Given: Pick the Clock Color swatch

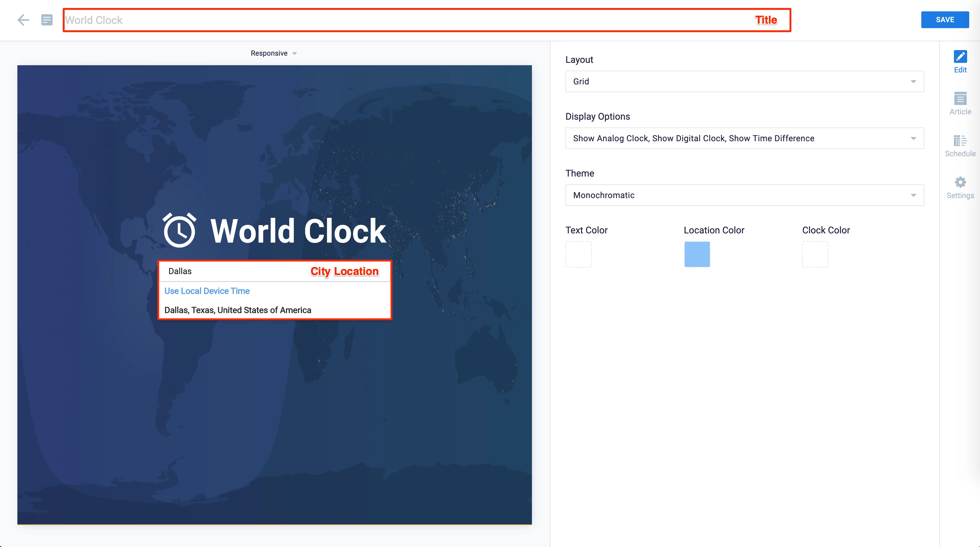Looking at the screenshot, I should (x=815, y=254).
